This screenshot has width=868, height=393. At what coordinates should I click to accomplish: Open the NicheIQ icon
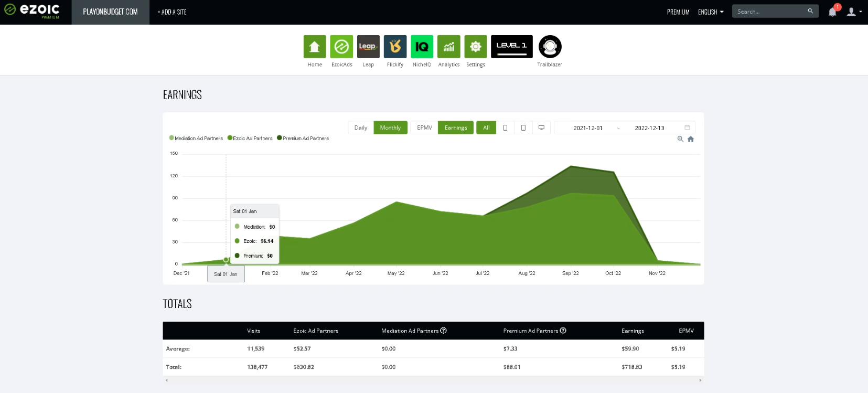(x=422, y=47)
